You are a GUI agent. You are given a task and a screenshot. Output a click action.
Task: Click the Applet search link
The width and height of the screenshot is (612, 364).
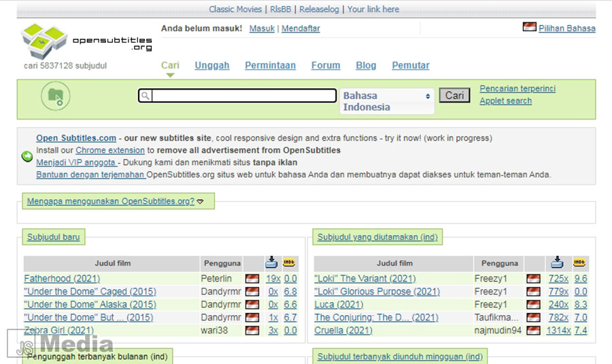[505, 101]
